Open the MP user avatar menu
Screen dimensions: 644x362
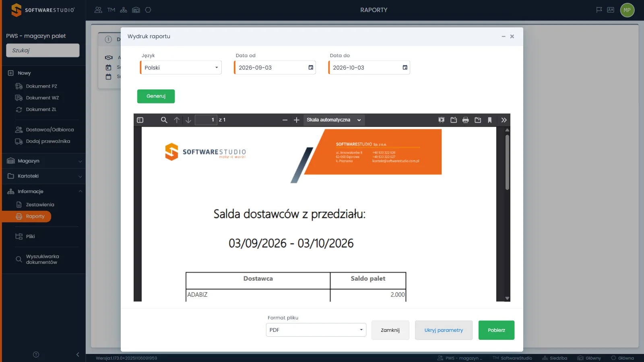pyautogui.click(x=627, y=10)
